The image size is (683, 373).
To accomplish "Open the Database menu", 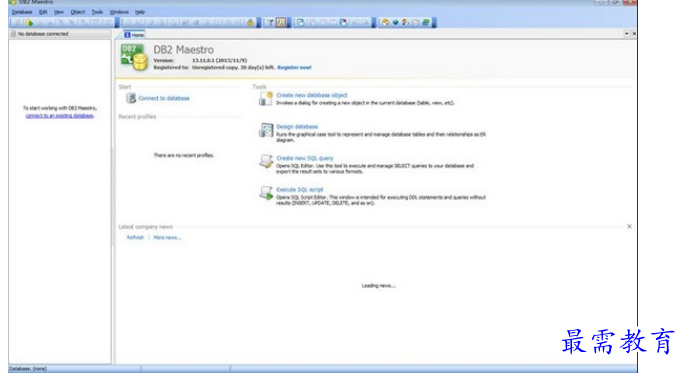I will coord(22,12).
